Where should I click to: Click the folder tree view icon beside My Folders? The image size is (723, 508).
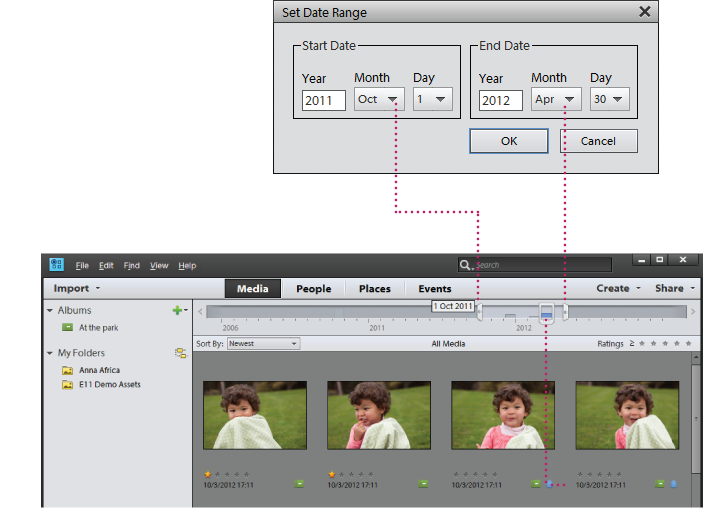181,353
